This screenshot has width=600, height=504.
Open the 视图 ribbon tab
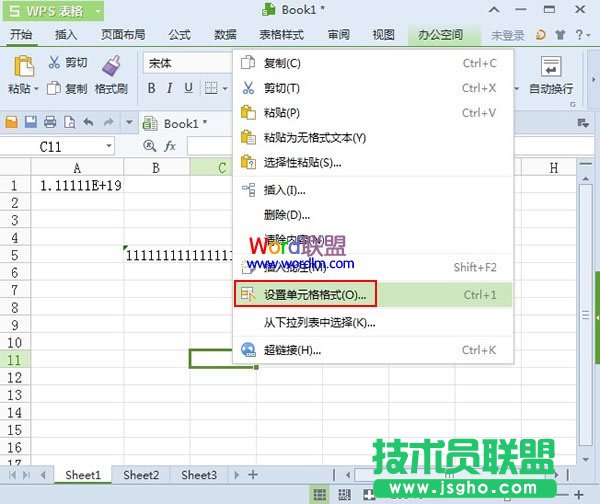pyautogui.click(x=384, y=35)
